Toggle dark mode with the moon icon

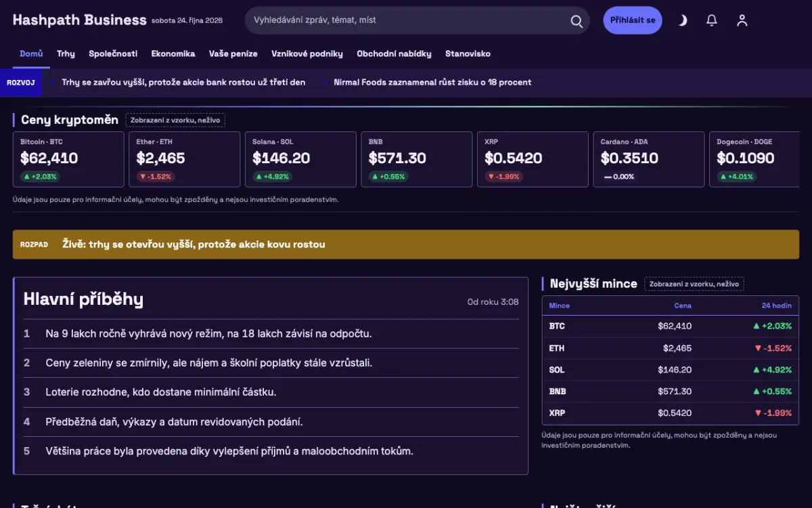[x=682, y=20]
